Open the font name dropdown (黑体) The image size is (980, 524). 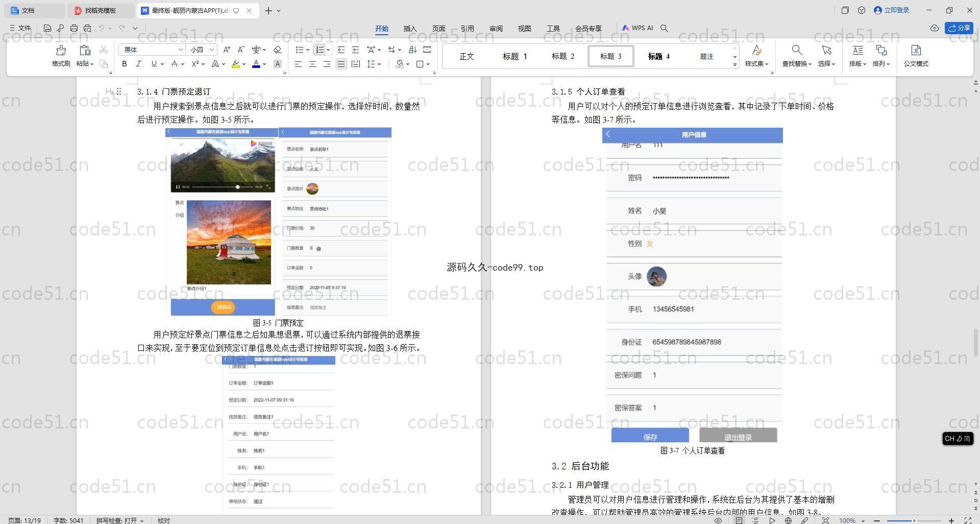pos(180,50)
